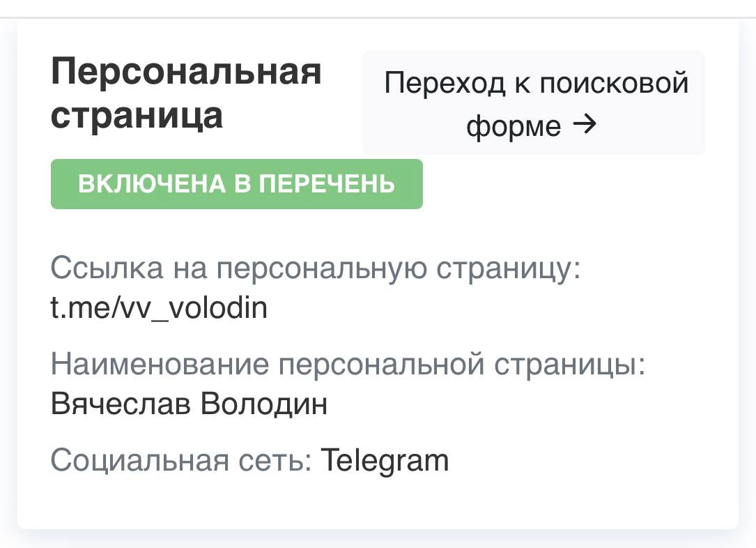Image resolution: width=756 pixels, height=548 pixels.
Task: Click the green "ВКЛЮЧЕНА В ПЕРЕЧЕНЬ" badge
Action: click(236, 184)
